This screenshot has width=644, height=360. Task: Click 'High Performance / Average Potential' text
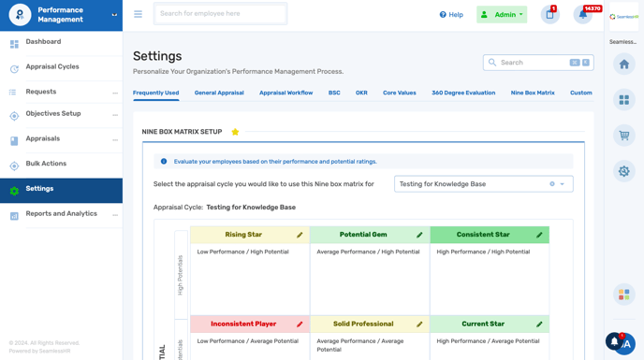(488, 341)
